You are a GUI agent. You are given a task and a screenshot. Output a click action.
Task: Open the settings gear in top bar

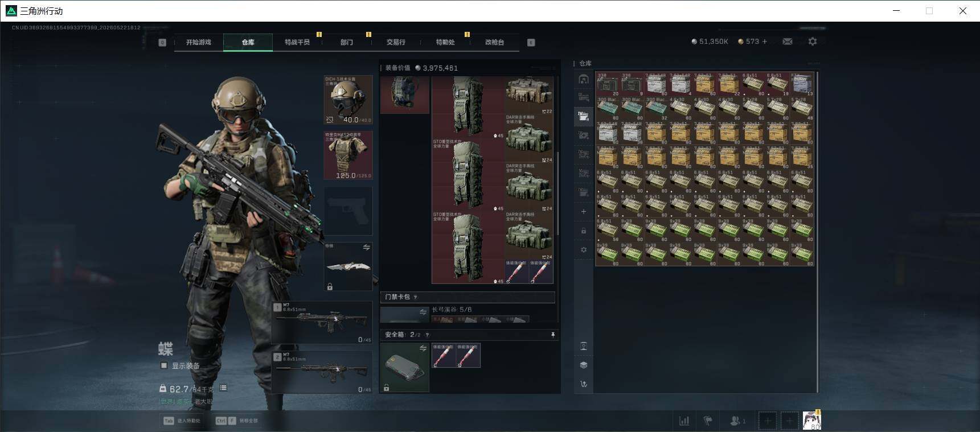813,42
